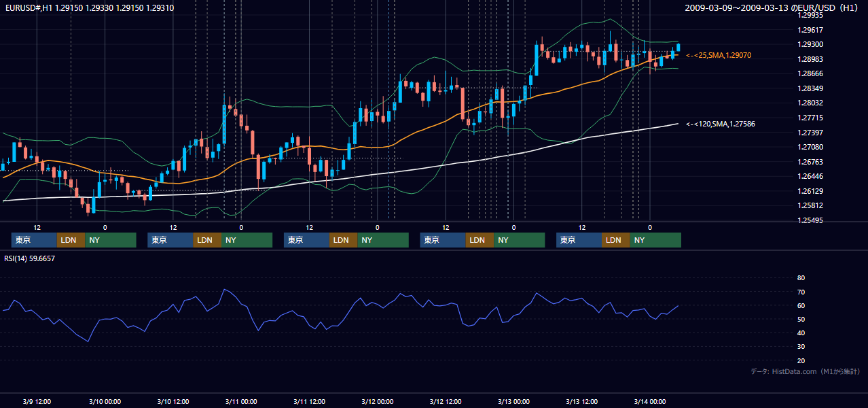Click the 3/13 00:00 time axis label
868x408 pixels.
(x=513, y=401)
